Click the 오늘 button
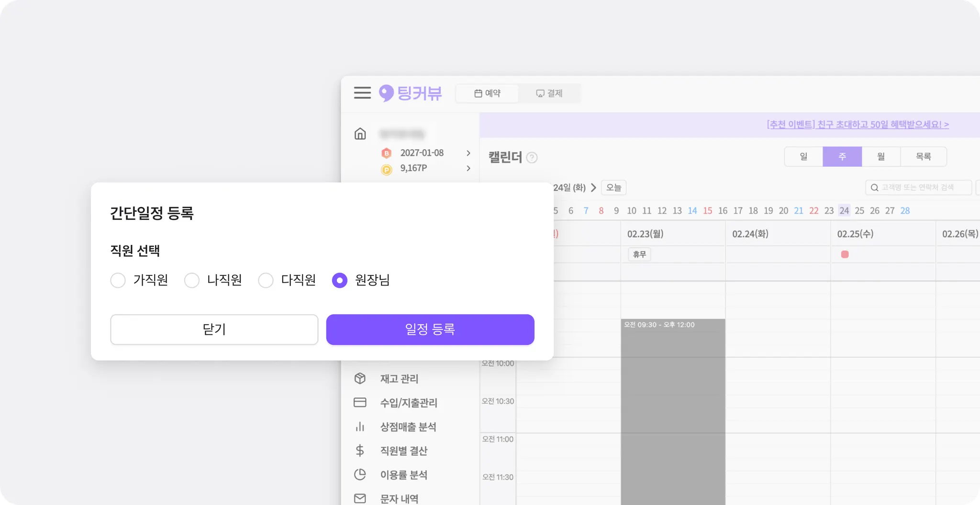This screenshot has width=980, height=505. click(x=613, y=187)
